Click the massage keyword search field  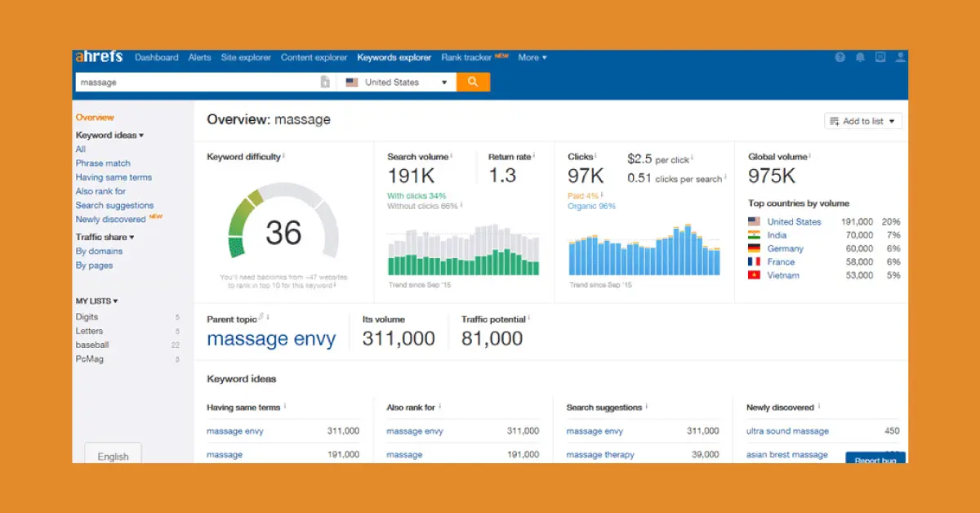[x=196, y=83]
